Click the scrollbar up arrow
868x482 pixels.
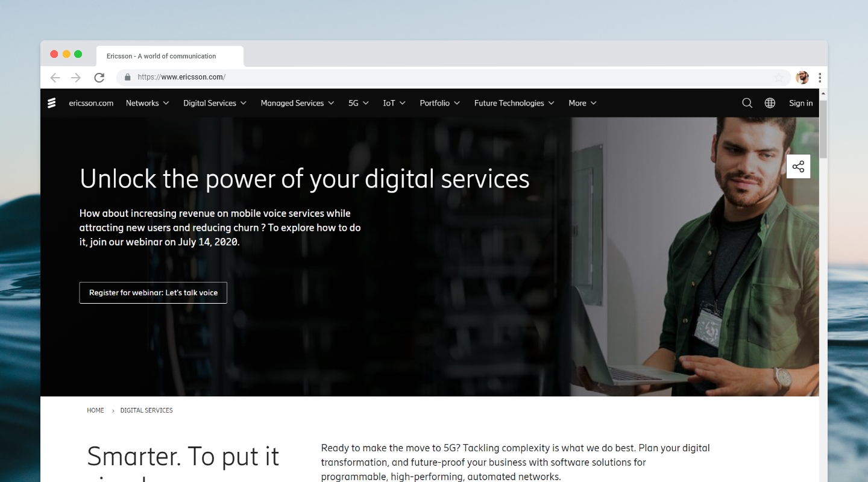pyautogui.click(x=823, y=94)
